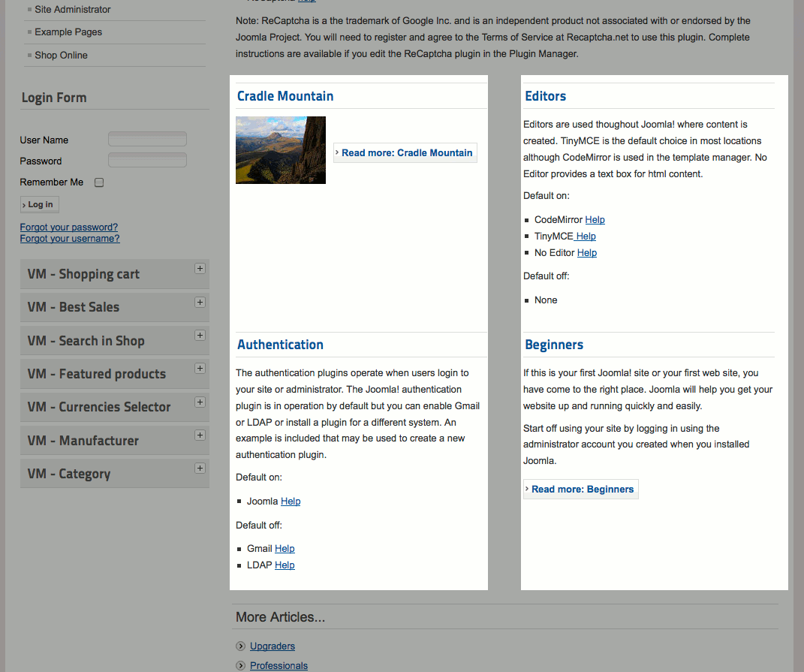Open the Gmail Help link
Image resolution: width=804 pixels, height=672 pixels.
[285, 548]
